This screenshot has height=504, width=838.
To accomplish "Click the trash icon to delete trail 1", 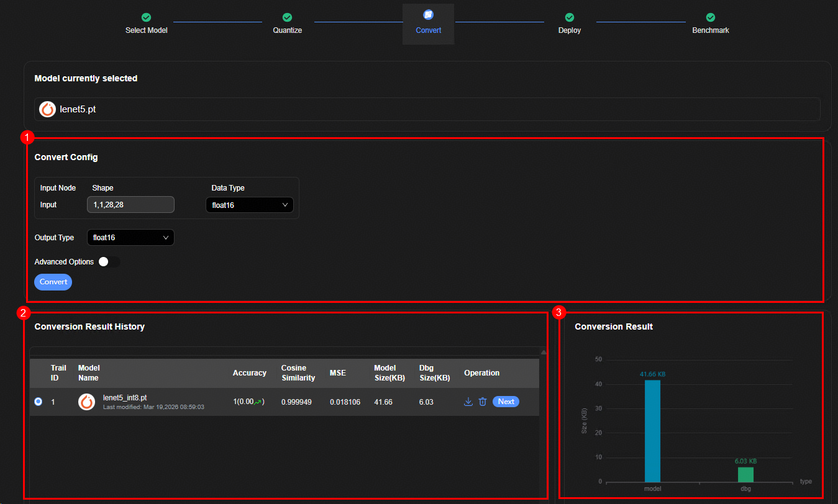I will coord(483,402).
